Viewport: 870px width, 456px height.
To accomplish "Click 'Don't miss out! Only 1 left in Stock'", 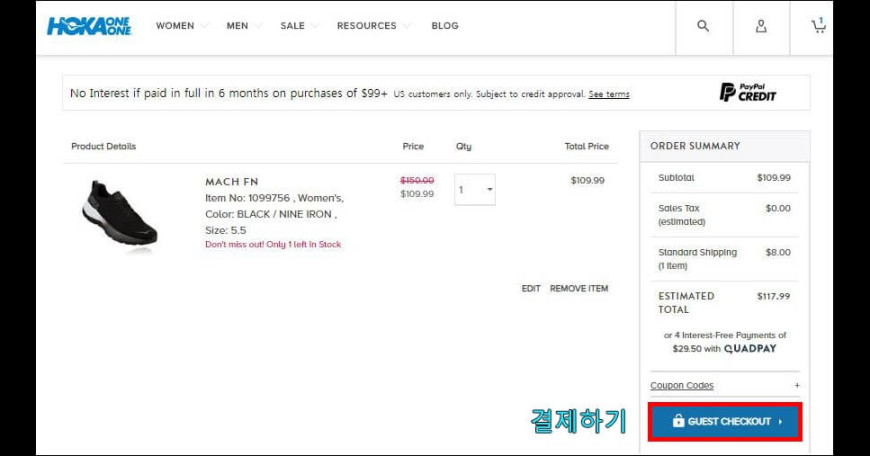I will [273, 244].
